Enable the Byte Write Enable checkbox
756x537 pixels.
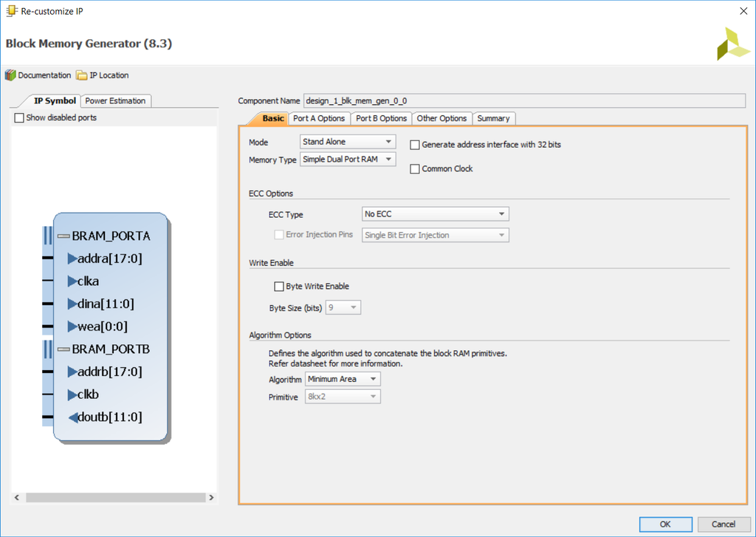(x=278, y=287)
